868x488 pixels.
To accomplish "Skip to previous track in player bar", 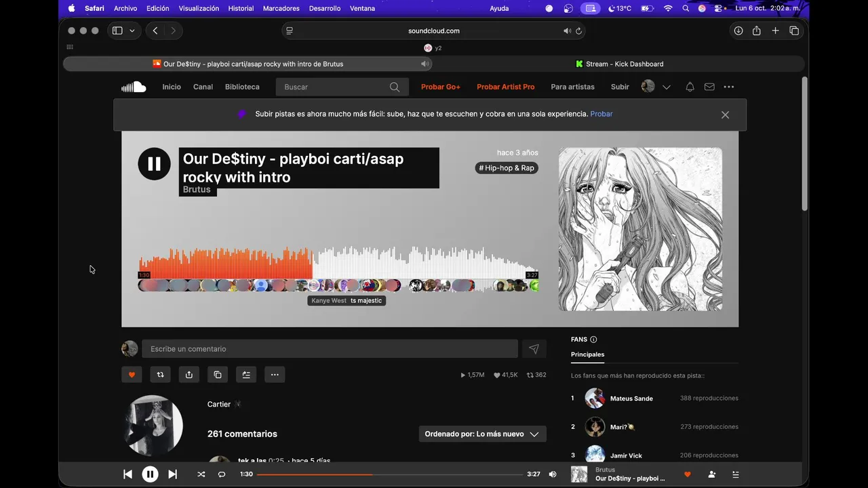I will point(127,474).
